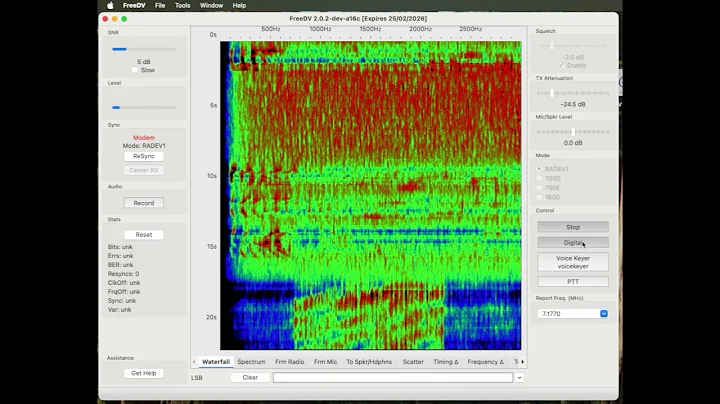This screenshot has width=720, height=404.
Task: Click the 'Mode: RADEV1' sync text
Action: (144, 146)
